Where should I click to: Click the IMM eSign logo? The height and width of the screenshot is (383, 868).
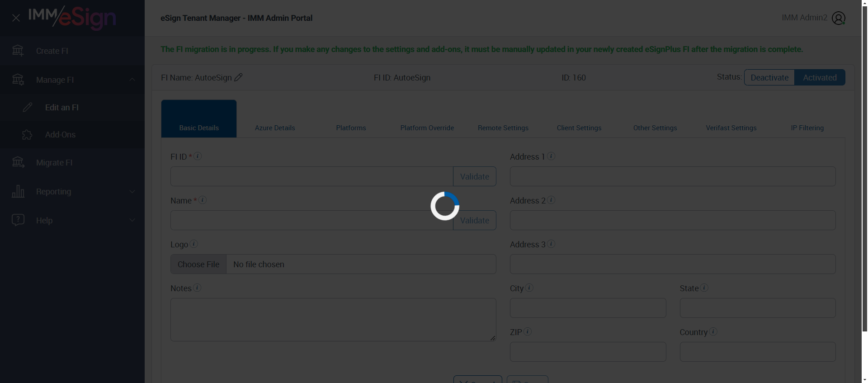72,18
